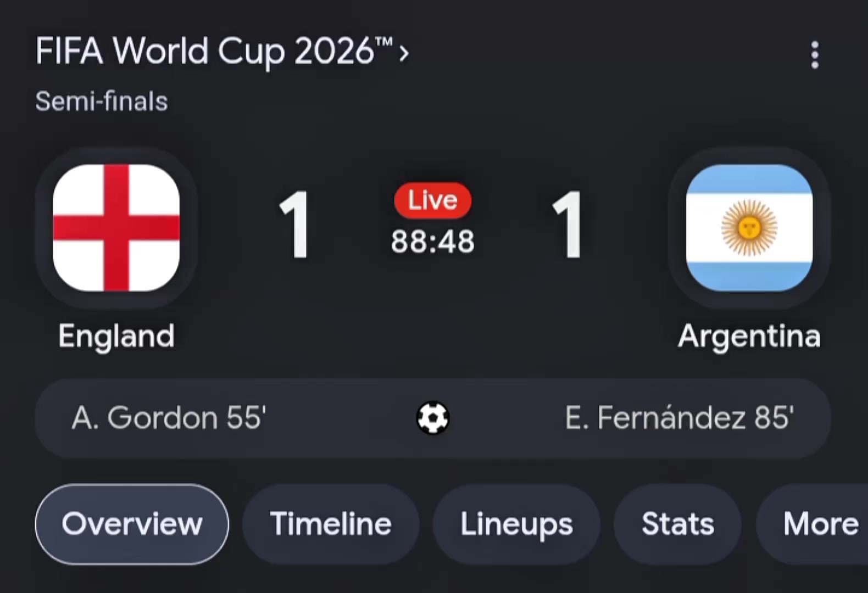
Task: Select the Overview tab
Action: tap(132, 524)
